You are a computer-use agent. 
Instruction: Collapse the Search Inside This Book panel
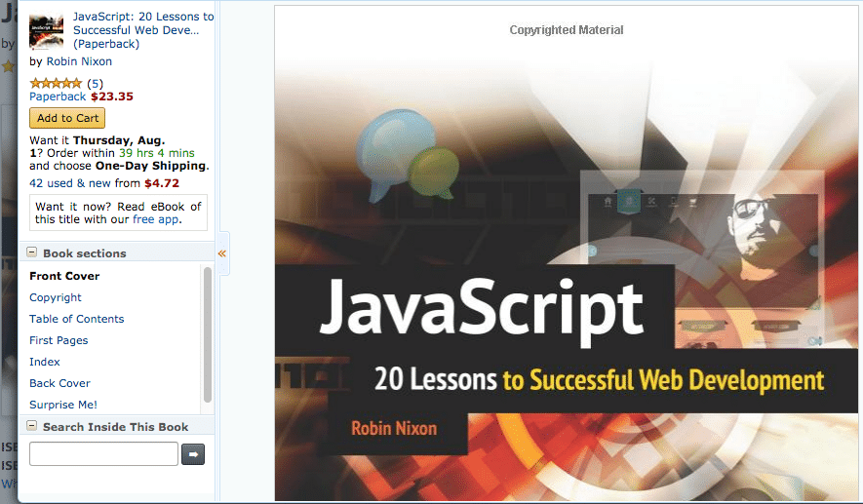(x=32, y=426)
